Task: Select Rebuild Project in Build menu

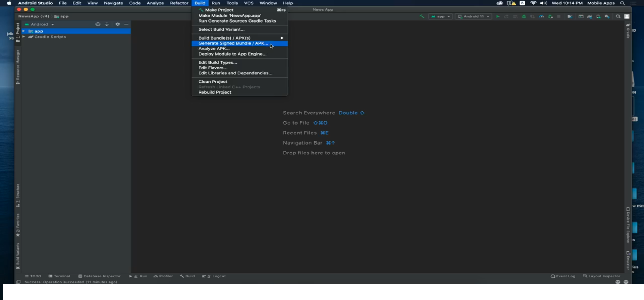Action: [x=240, y=92]
